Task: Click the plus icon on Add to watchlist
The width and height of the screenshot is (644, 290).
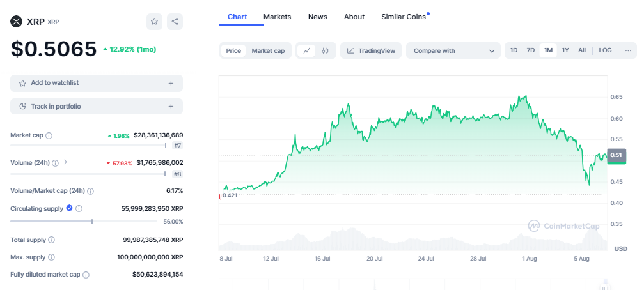Action: tap(171, 83)
